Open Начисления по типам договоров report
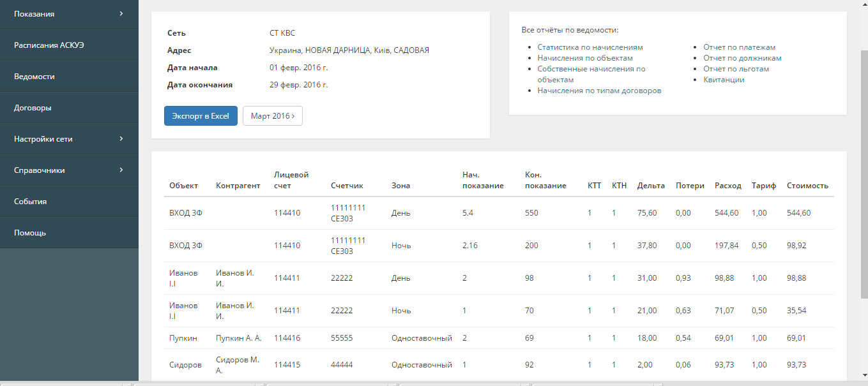Viewport: 868px width, 386px height. tap(599, 91)
